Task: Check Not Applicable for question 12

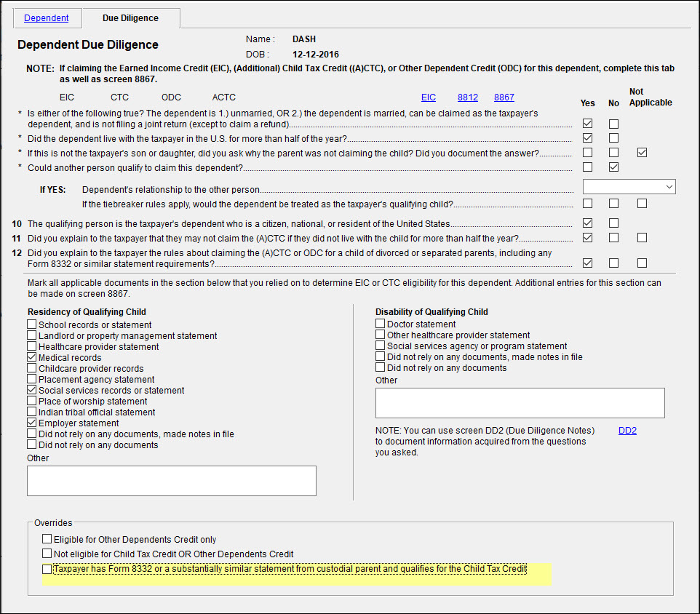Action: click(642, 263)
